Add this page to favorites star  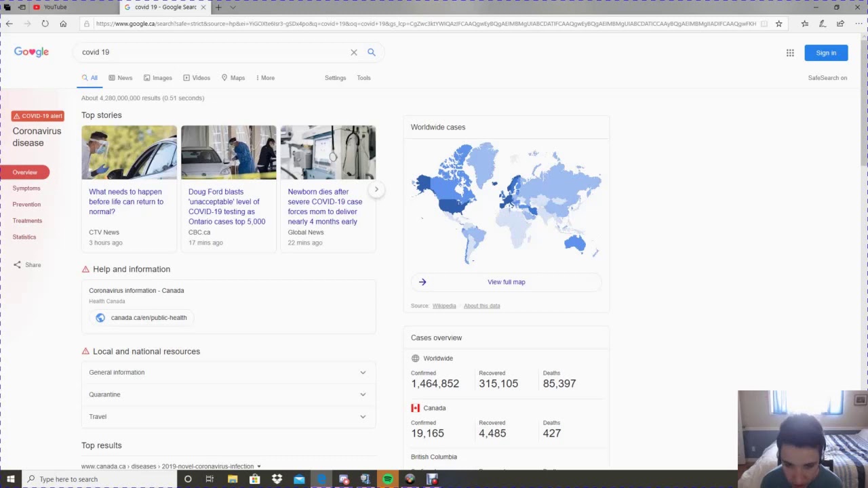pyautogui.click(x=778, y=24)
